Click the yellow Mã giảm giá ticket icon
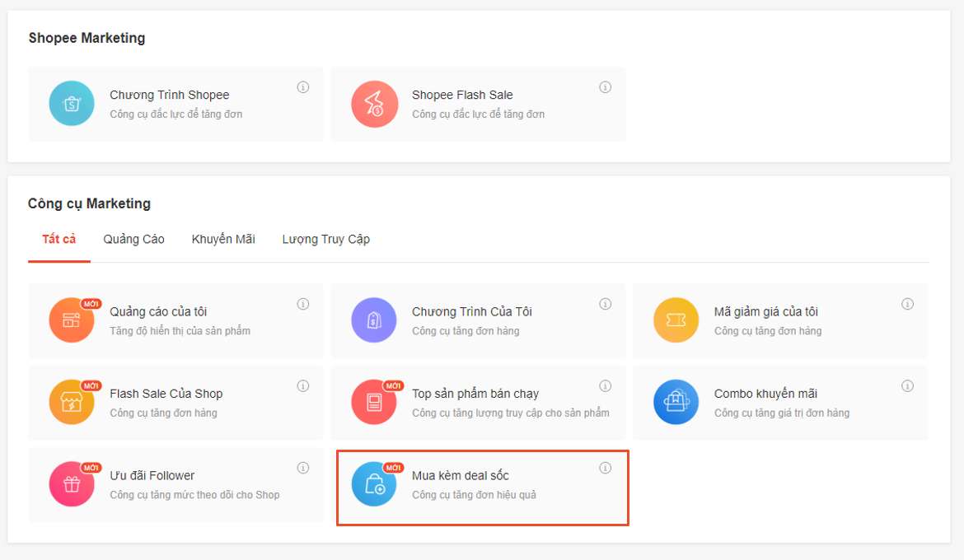This screenshot has height=560, width=964. [676, 320]
